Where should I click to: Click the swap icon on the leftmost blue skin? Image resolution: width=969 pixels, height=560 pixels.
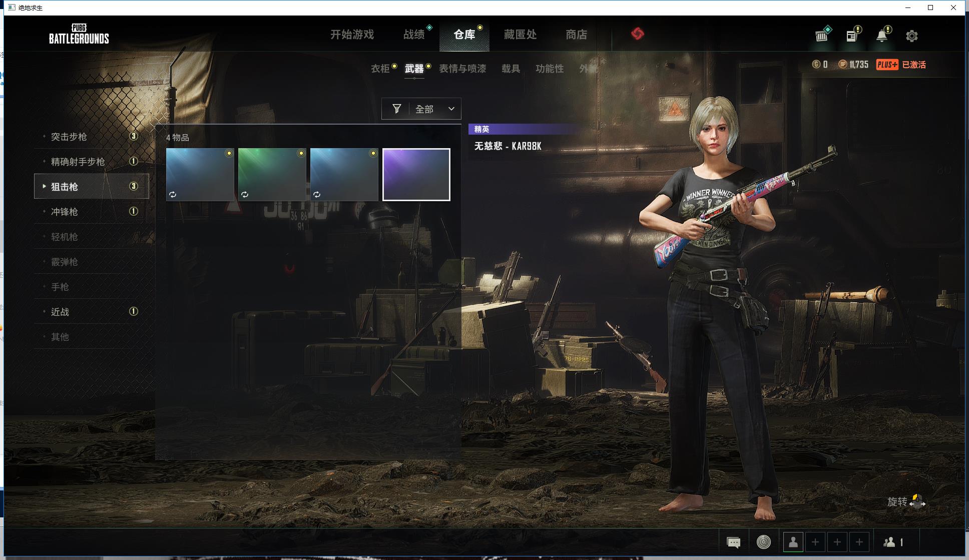[x=173, y=194]
